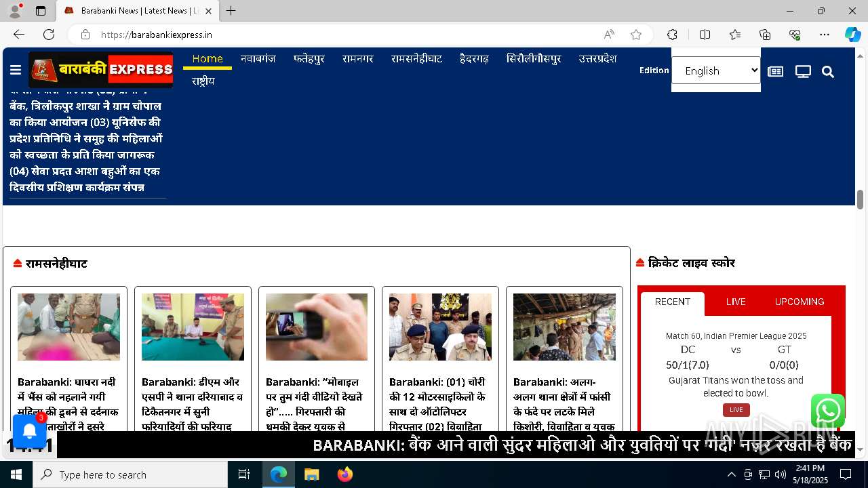Read headline about अलग-अलग थाना क्षेत्रों

[564, 404]
